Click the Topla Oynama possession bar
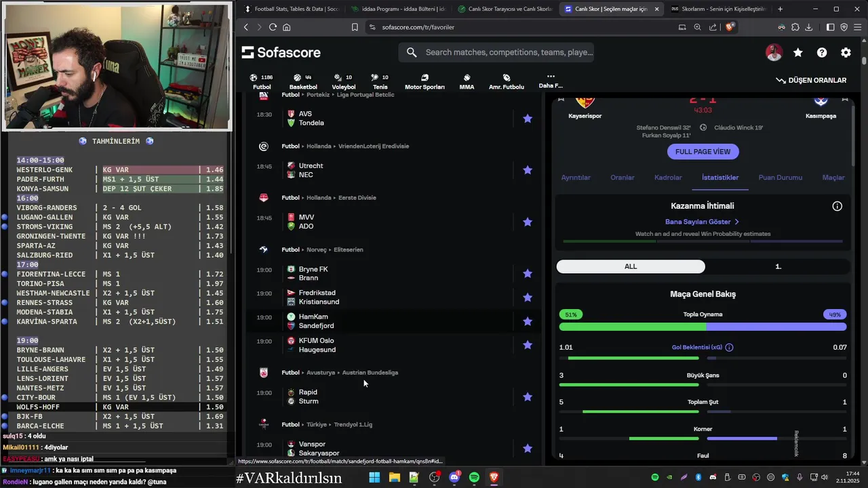Image resolution: width=868 pixels, height=488 pixels. (x=703, y=327)
